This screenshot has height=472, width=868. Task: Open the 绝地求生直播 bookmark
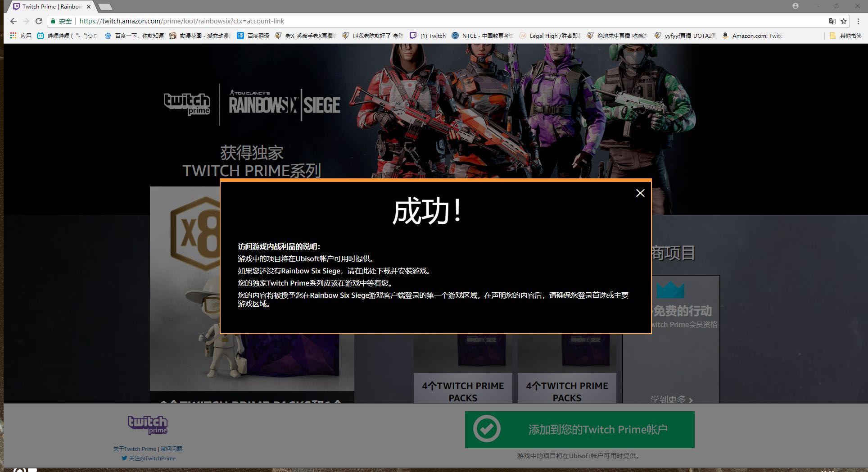[617, 36]
